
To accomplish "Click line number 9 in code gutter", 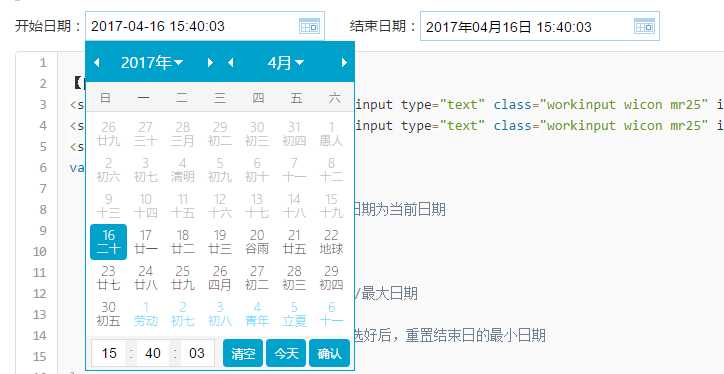I will pyautogui.click(x=42, y=230).
